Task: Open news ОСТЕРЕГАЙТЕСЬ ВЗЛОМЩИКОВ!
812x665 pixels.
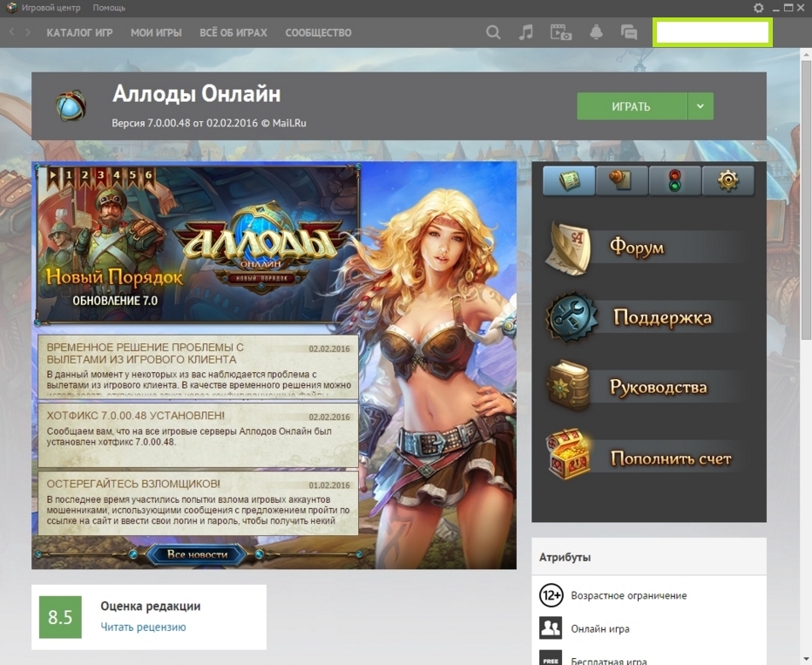Action: tap(198, 503)
